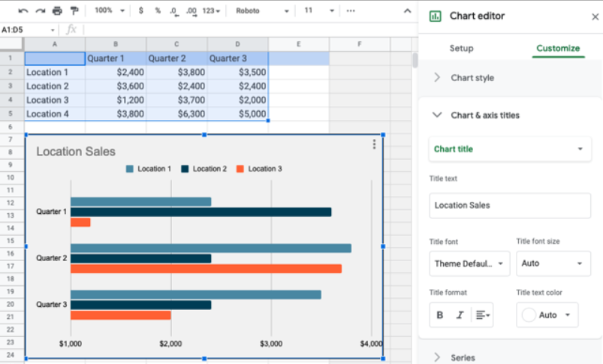Click the redo arrow in the toolbar
The image size is (603, 364).
[x=41, y=11]
